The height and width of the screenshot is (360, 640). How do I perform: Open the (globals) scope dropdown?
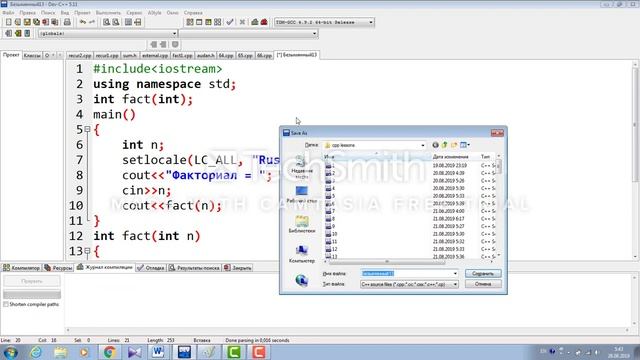[x=108, y=33]
